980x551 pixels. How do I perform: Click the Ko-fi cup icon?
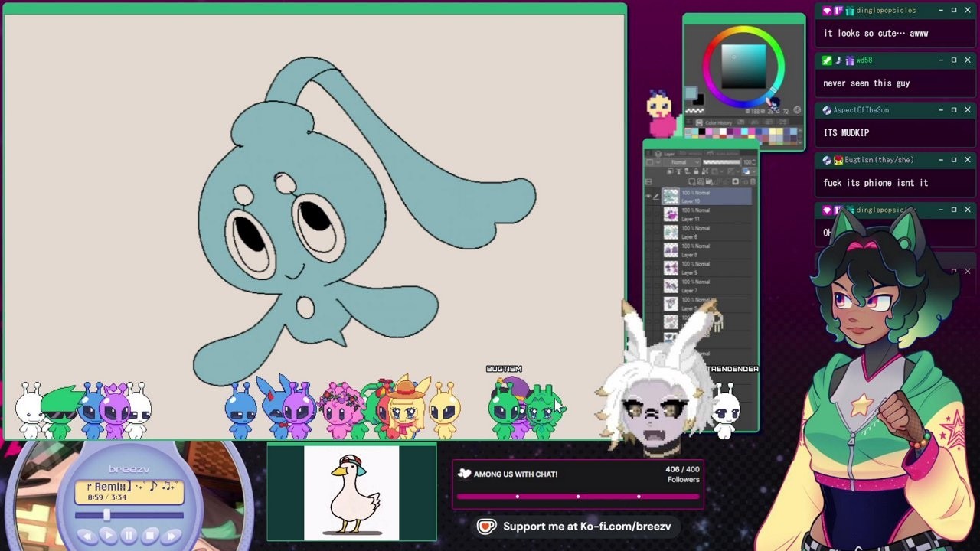pyautogui.click(x=486, y=527)
